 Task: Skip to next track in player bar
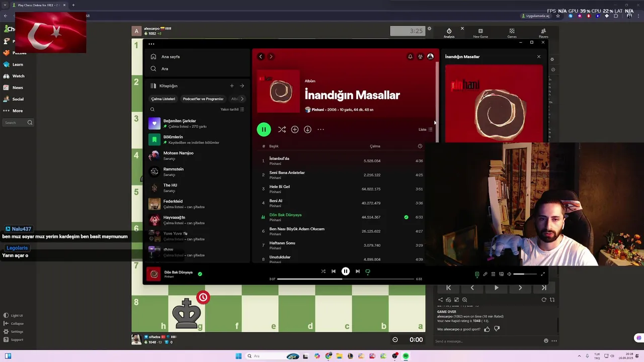pyautogui.click(x=358, y=271)
